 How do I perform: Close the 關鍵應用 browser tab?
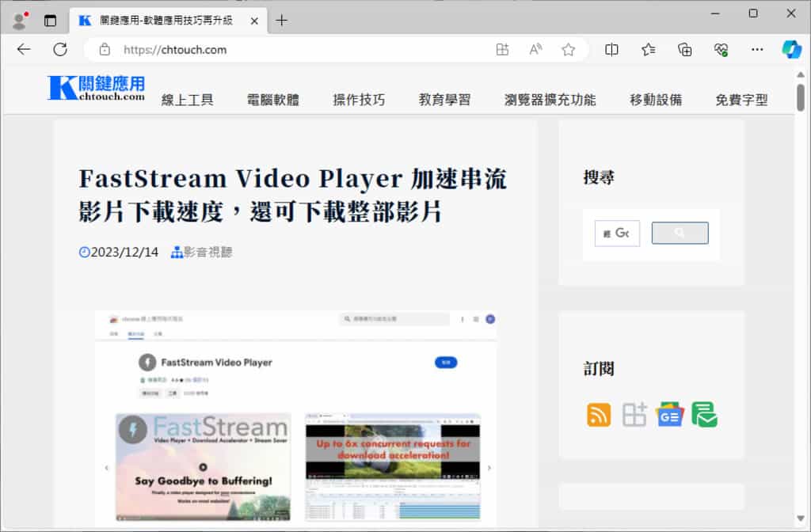pos(254,21)
